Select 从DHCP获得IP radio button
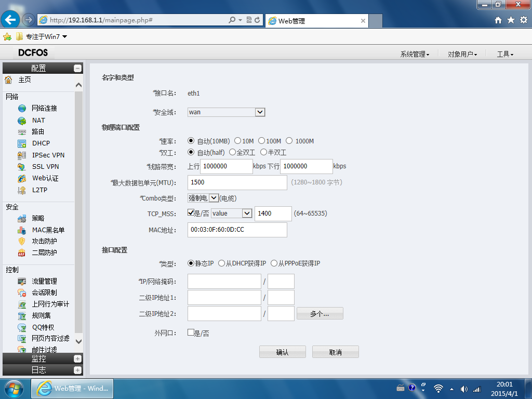The width and height of the screenshot is (532, 399). (221, 263)
